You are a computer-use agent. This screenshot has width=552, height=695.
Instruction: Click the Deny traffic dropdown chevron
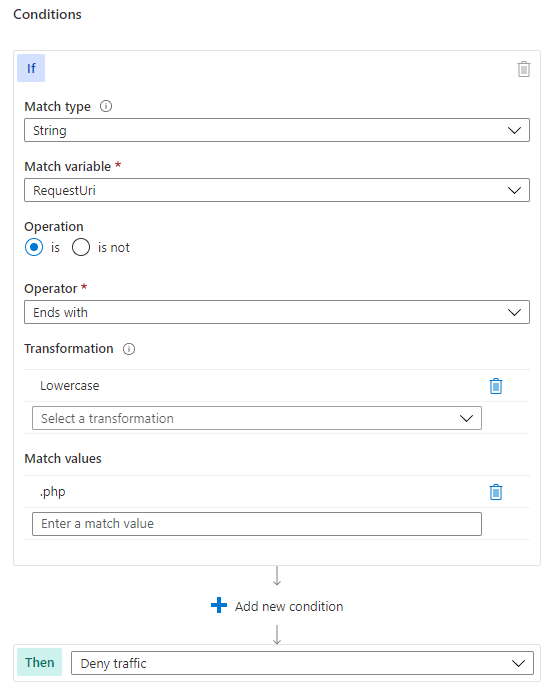pyautogui.click(x=518, y=664)
